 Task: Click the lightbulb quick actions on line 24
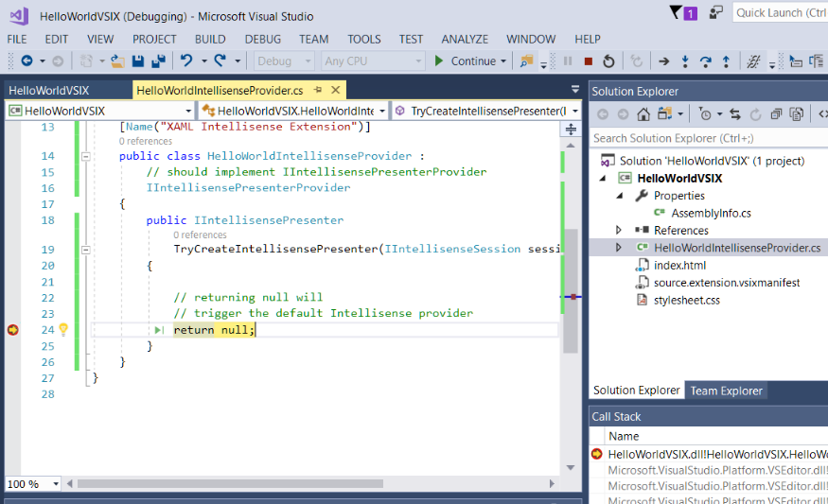63,329
